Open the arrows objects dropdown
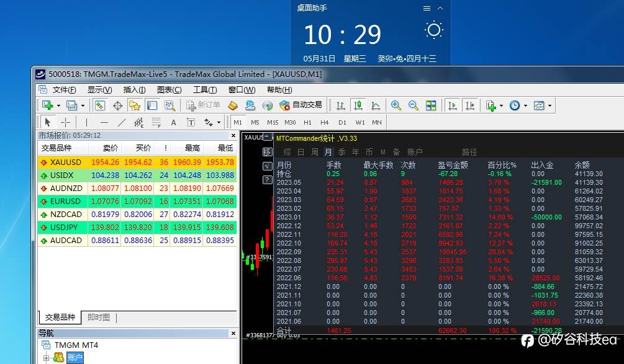 (x=219, y=123)
